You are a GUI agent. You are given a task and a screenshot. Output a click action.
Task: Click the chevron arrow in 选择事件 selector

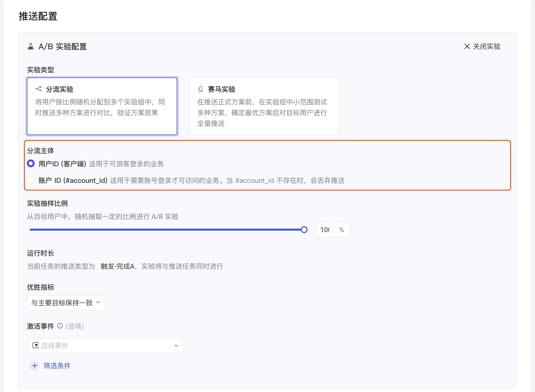[176, 346]
